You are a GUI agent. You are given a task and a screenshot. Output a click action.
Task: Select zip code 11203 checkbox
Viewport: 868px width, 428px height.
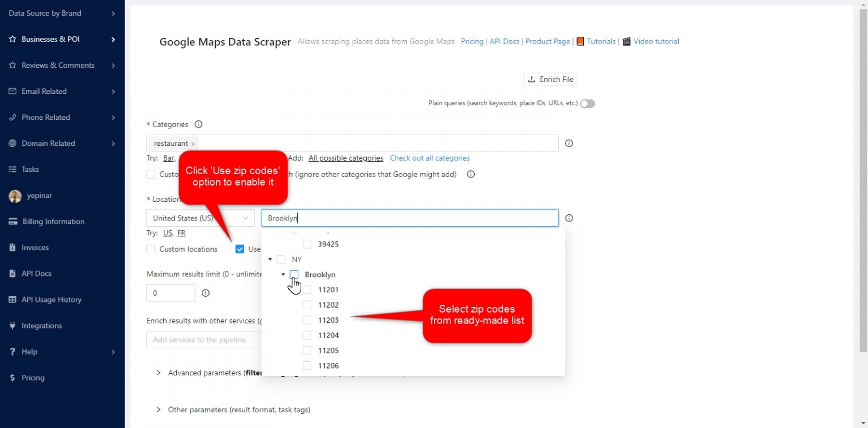point(307,320)
